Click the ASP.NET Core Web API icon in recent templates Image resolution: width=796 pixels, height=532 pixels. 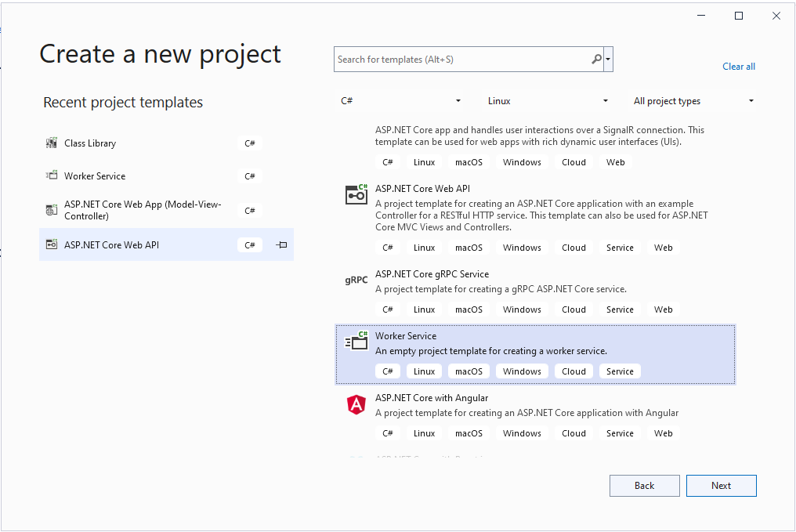pos(51,244)
